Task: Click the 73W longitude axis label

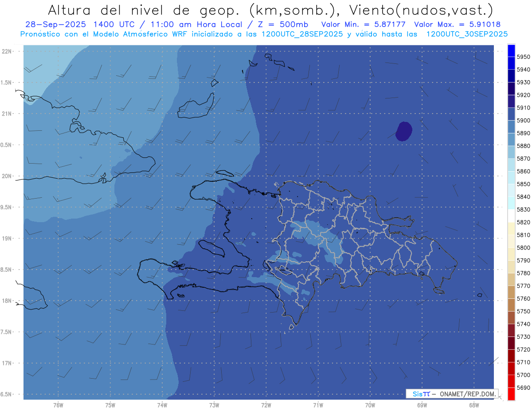Action: pos(214,405)
